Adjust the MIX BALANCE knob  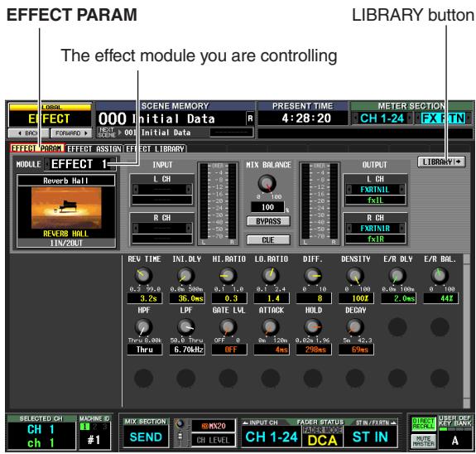coord(267,183)
